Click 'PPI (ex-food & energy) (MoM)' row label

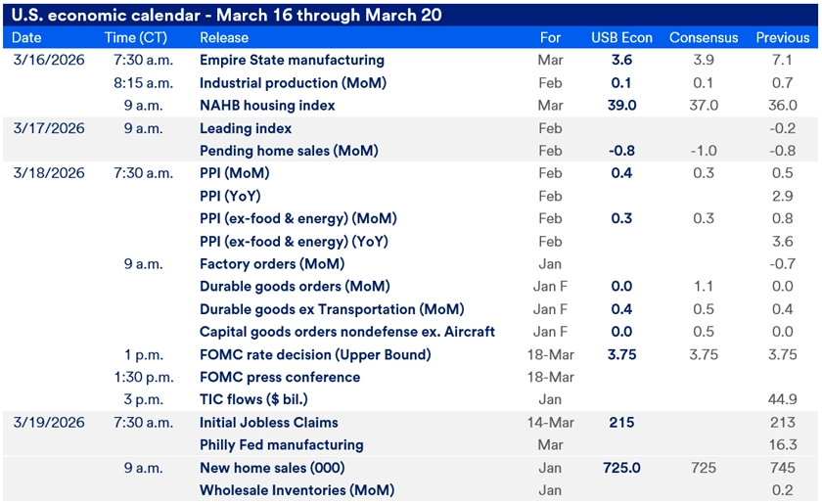pos(298,218)
